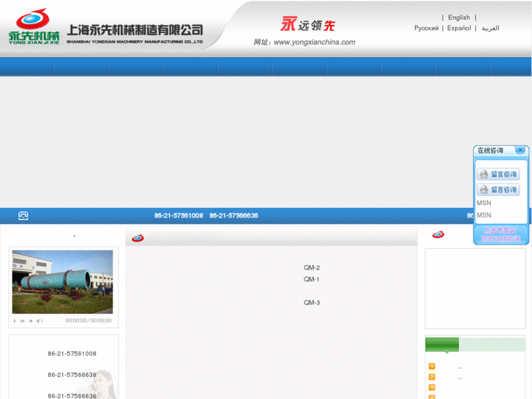This screenshot has width=532, height=399.
Task: Click the phone icon in the blue bar
Action: coord(23,216)
